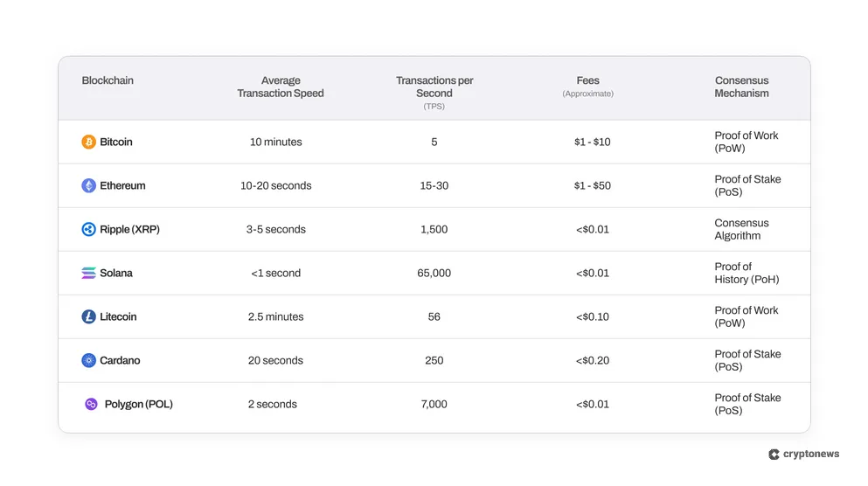Viewport: 868px width, 486px height.
Task: Click the Solana name text
Action: [x=116, y=273]
